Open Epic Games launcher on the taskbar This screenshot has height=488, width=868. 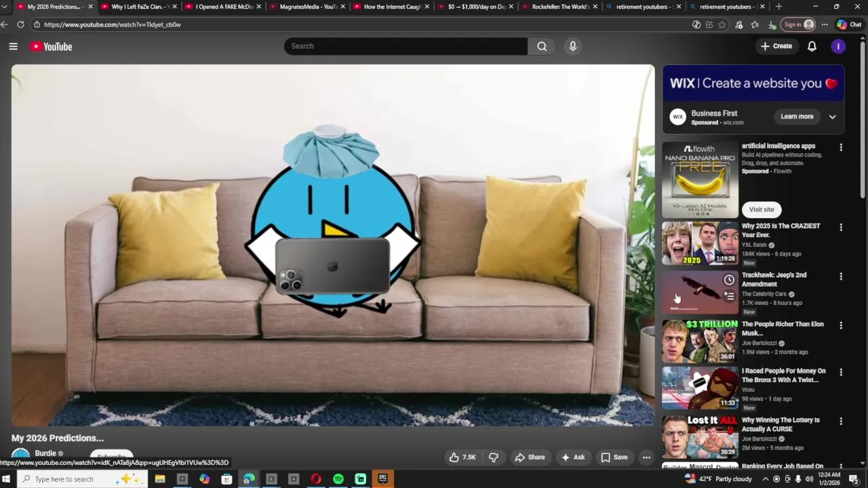point(383,479)
